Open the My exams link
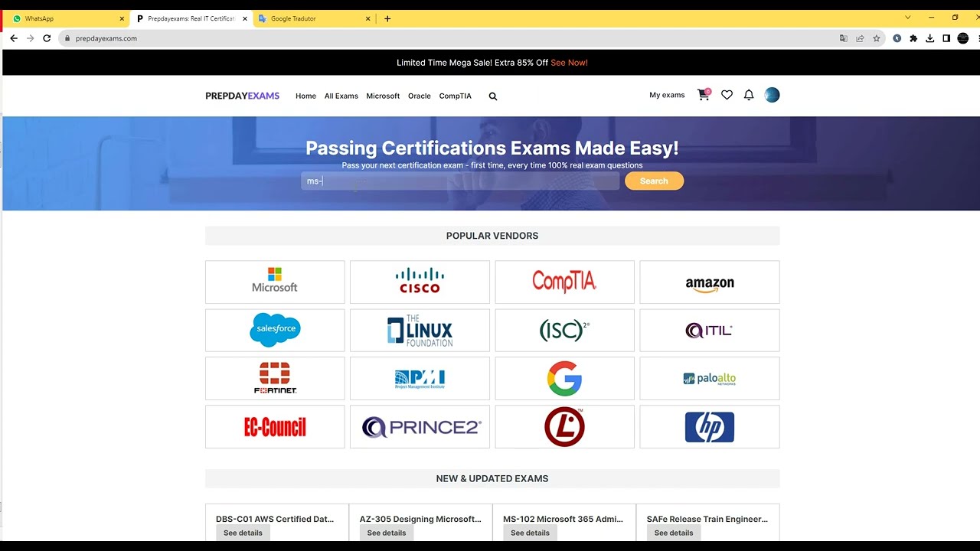The width and height of the screenshot is (980, 551). coord(667,96)
